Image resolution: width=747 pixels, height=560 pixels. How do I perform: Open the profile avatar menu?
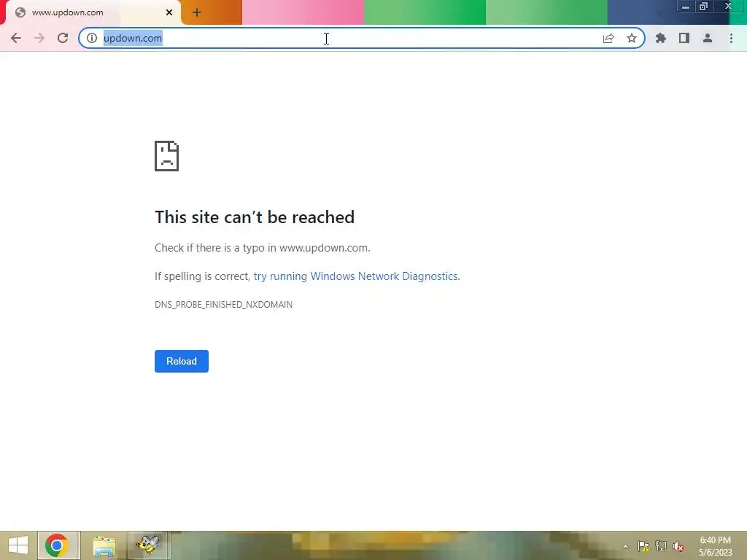coord(708,38)
